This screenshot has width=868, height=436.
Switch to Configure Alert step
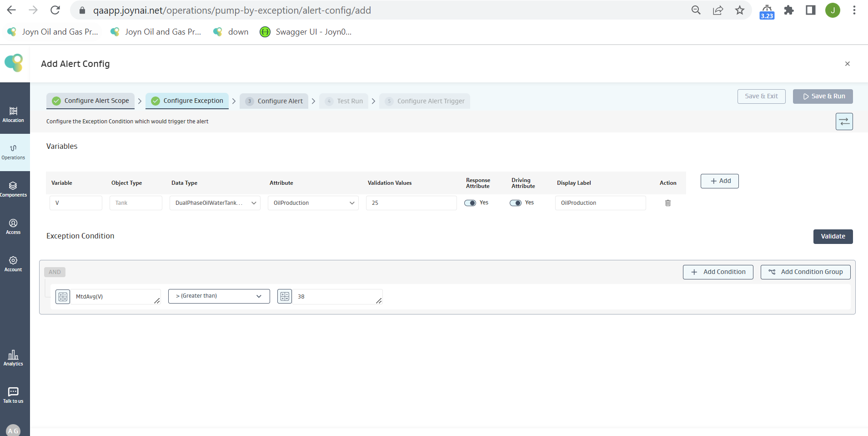pos(274,101)
